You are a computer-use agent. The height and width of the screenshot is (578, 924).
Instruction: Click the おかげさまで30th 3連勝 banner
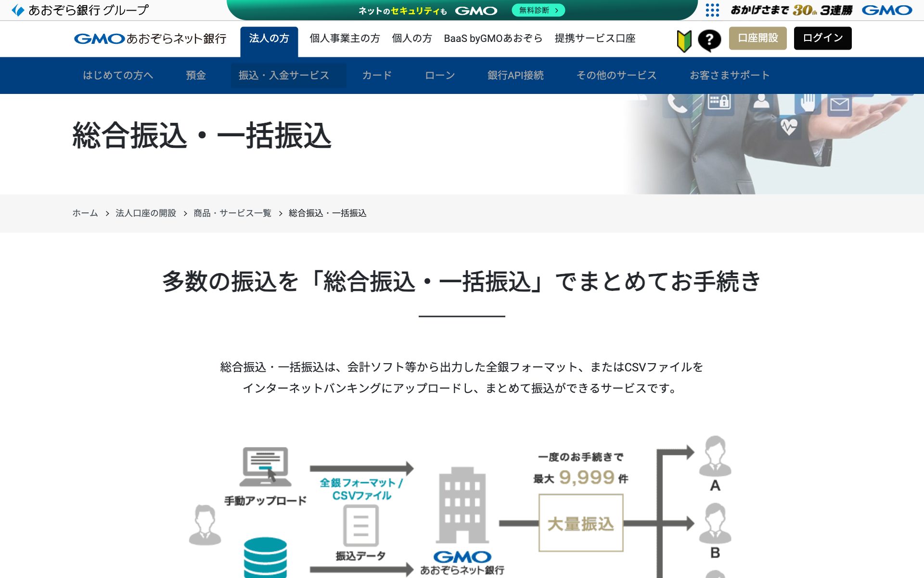792,10
